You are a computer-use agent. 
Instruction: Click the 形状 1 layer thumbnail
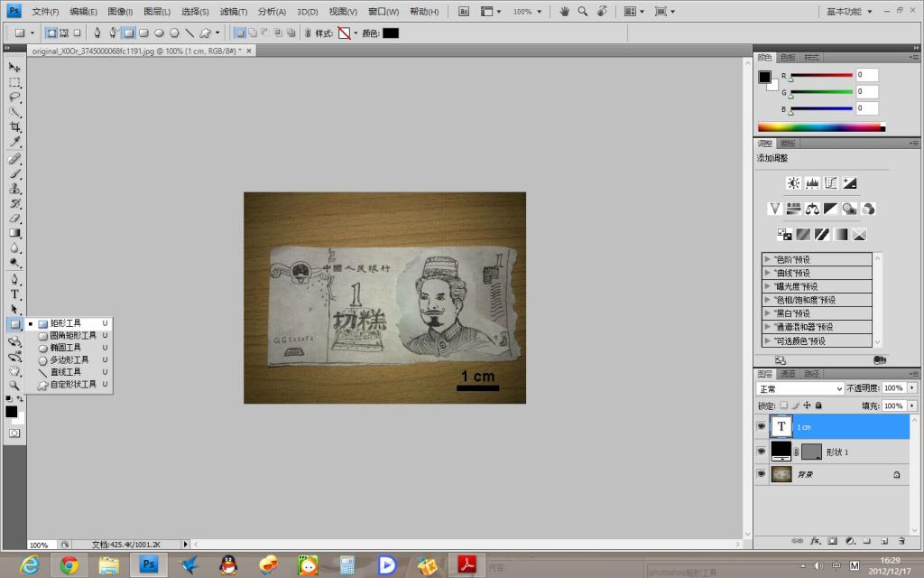click(781, 451)
